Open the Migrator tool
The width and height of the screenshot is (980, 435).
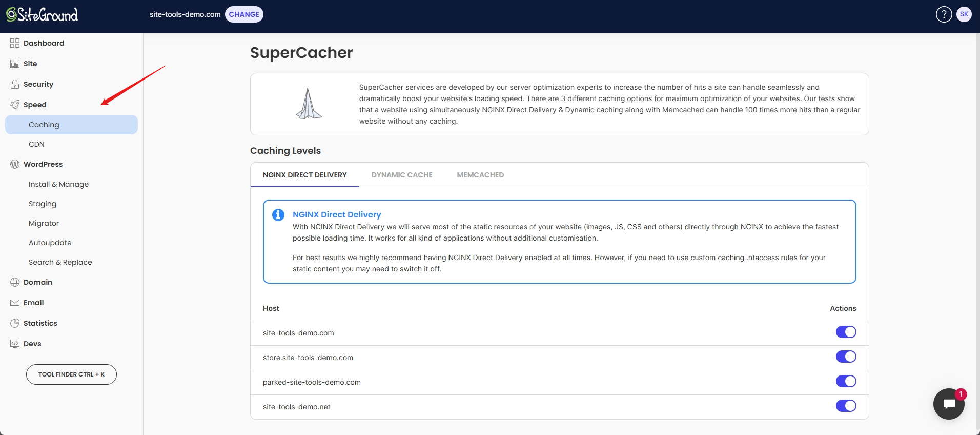71,223
